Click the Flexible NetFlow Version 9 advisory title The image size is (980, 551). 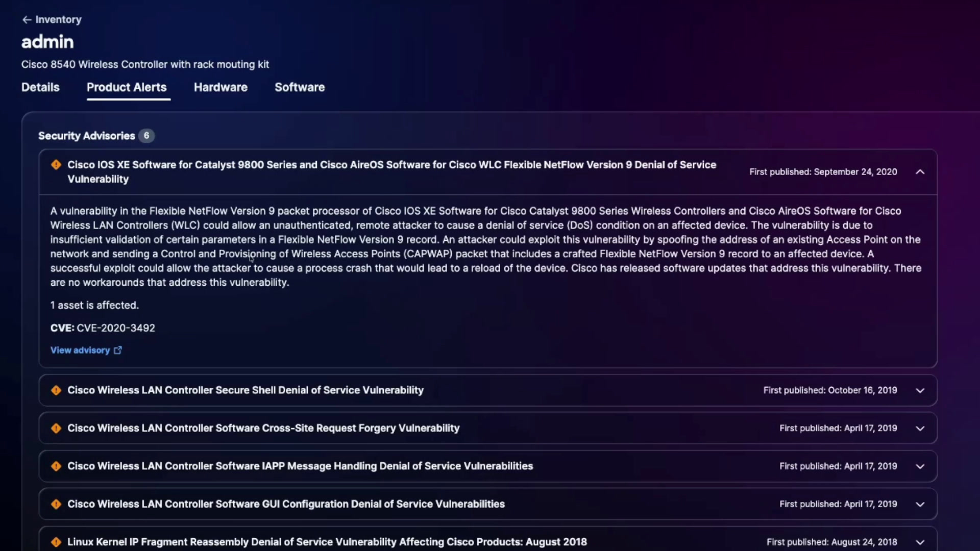pyautogui.click(x=391, y=172)
